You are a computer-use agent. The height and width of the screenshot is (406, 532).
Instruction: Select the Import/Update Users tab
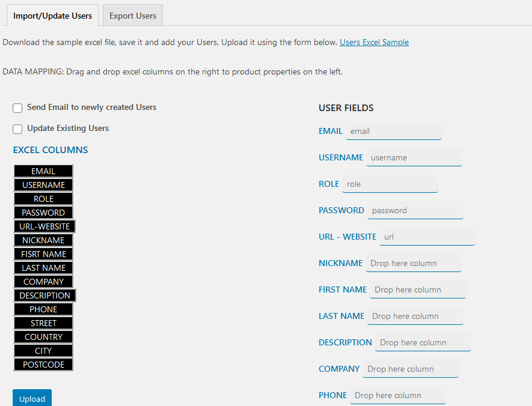point(52,15)
